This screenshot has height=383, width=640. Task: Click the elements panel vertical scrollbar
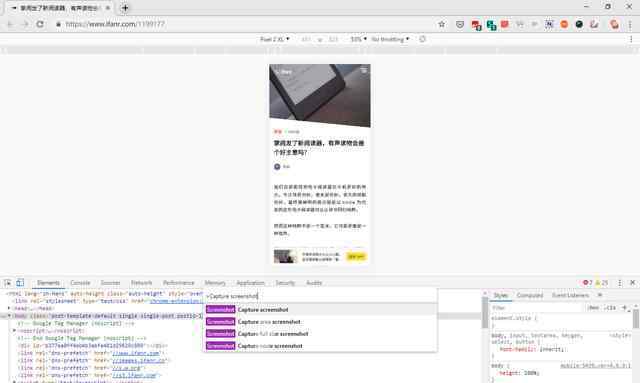pyautogui.click(x=484, y=312)
